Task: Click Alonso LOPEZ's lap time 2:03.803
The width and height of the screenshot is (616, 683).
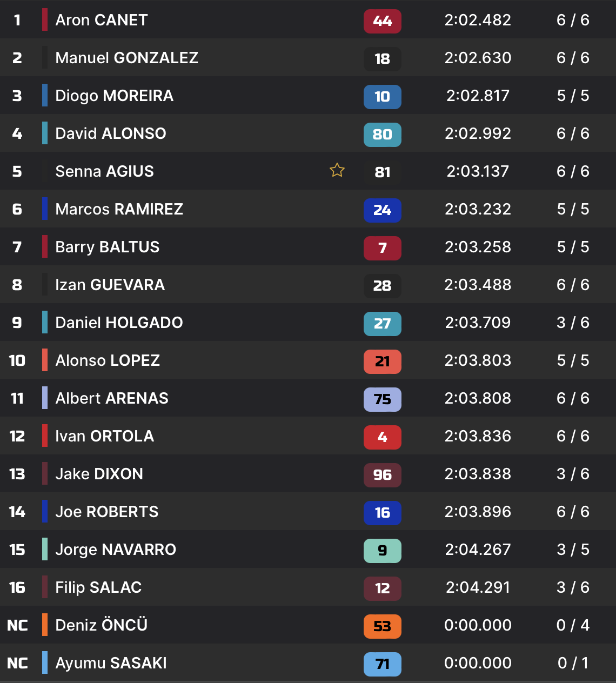Action: [478, 360]
